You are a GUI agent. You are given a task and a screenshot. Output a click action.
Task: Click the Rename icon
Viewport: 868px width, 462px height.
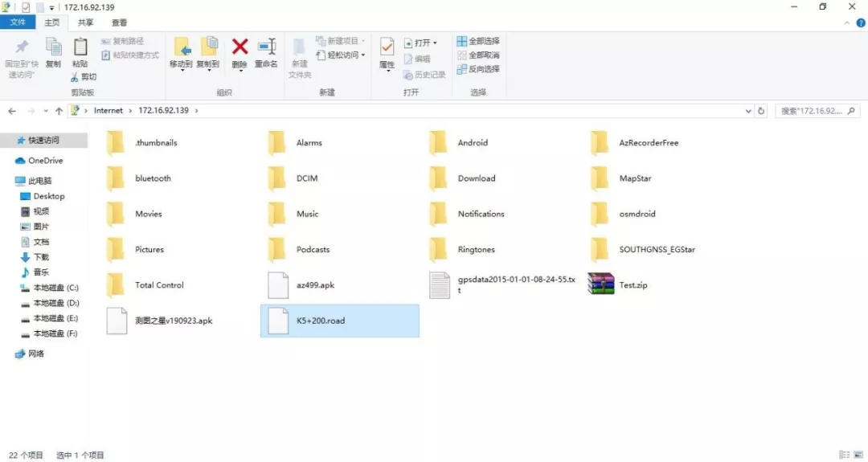[266, 47]
